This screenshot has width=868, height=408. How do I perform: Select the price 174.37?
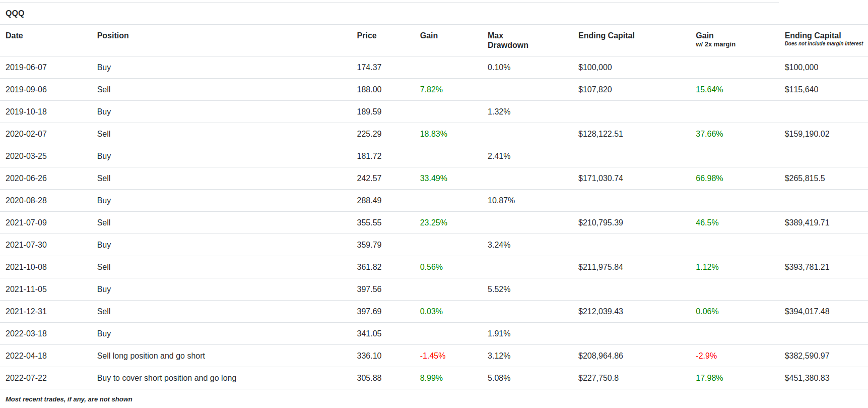(369, 68)
